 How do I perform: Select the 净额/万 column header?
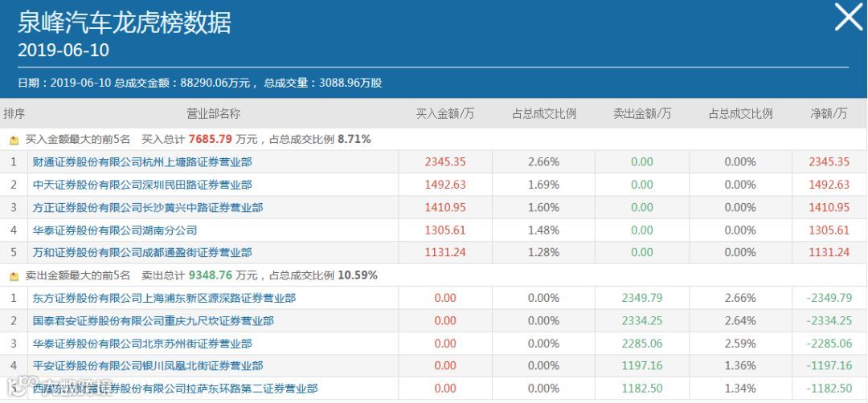(829, 113)
